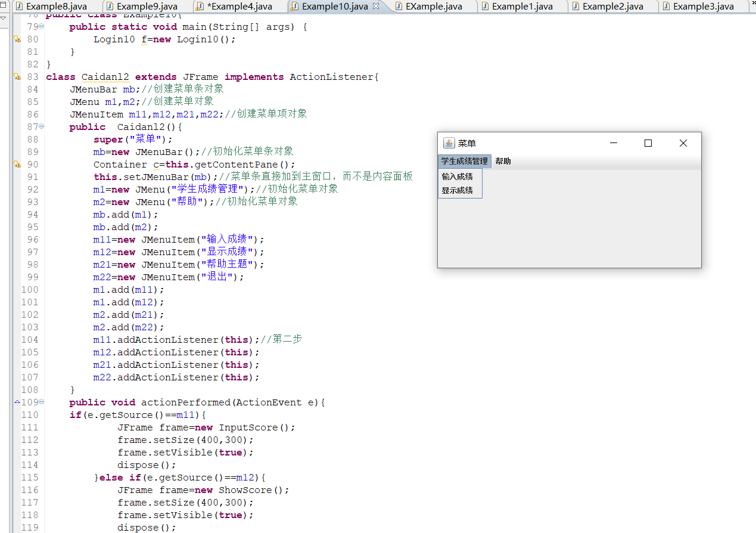This screenshot has width=756, height=533.
Task: Choose 输入成绩 from the open menu
Action: (458, 176)
